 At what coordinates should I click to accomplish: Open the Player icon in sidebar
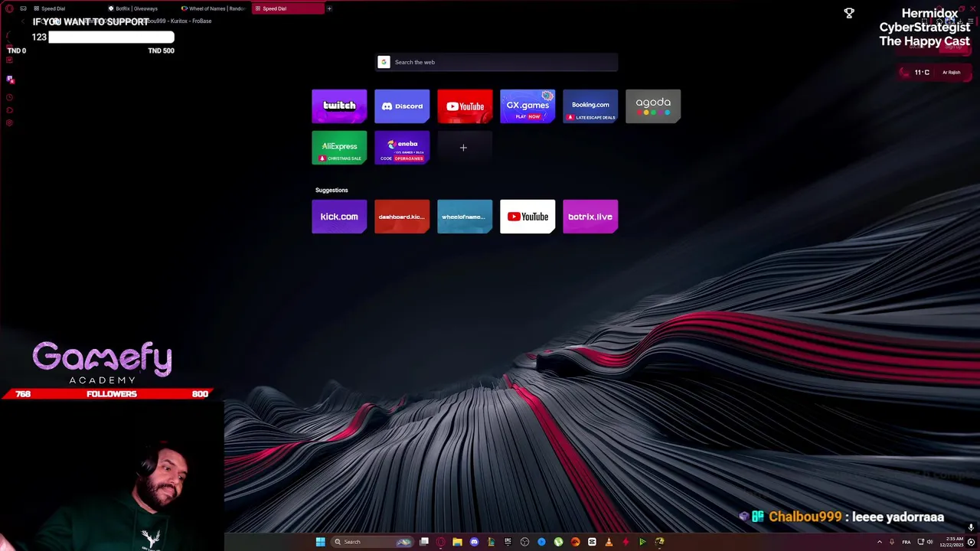[x=9, y=110]
